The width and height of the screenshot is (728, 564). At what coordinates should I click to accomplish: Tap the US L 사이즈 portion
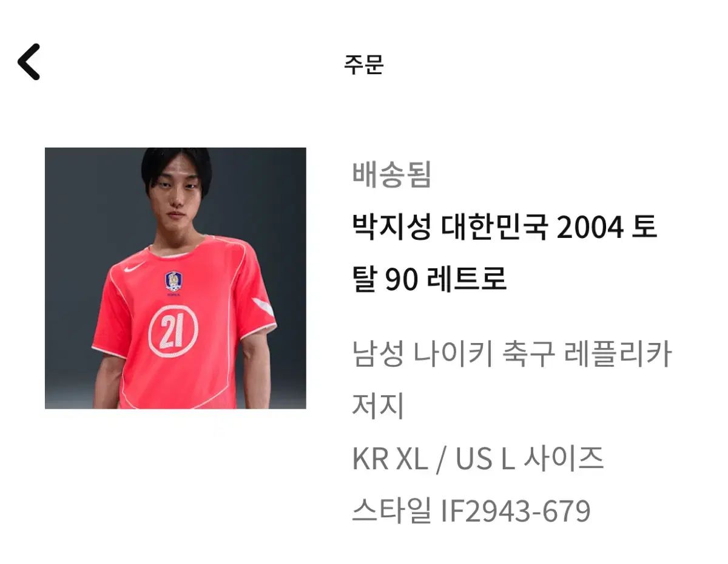click(529, 458)
